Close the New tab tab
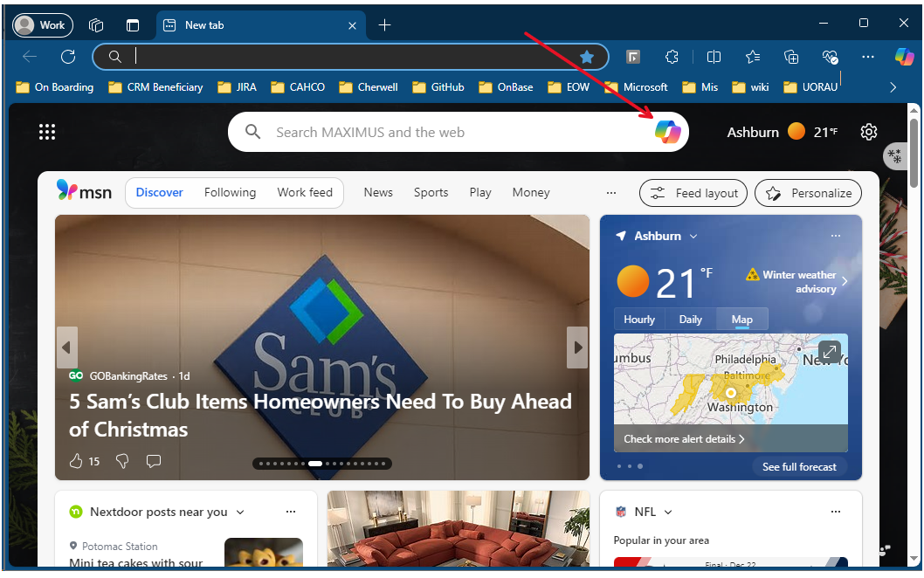The image size is (924, 578). [x=352, y=25]
